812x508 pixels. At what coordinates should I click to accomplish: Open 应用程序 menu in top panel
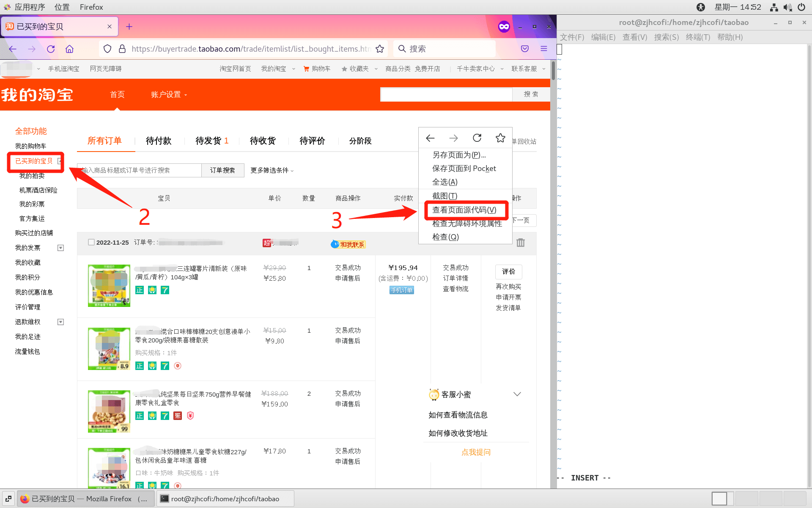pyautogui.click(x=25, y=7)
